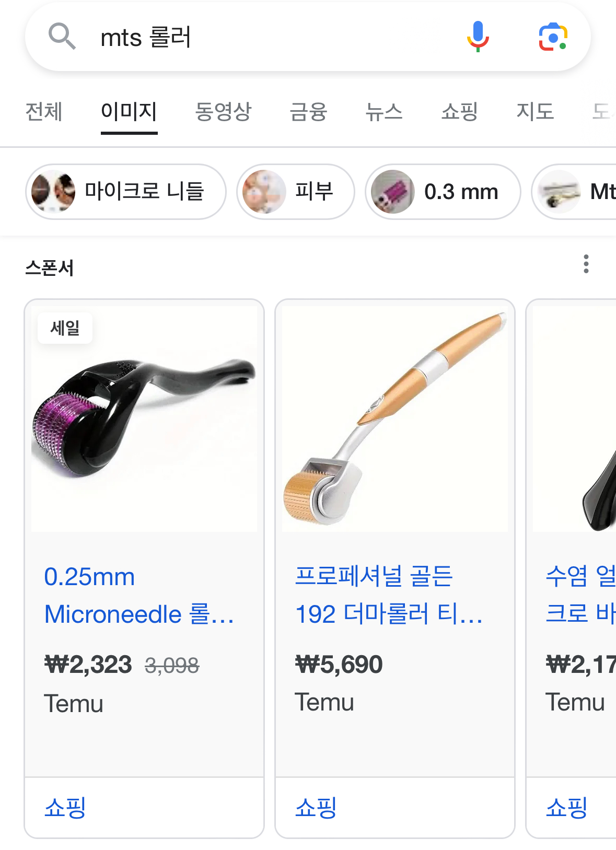Filter by the 마이크로 니들 chip
Screen dimensions: 616x850
point(126,192)
